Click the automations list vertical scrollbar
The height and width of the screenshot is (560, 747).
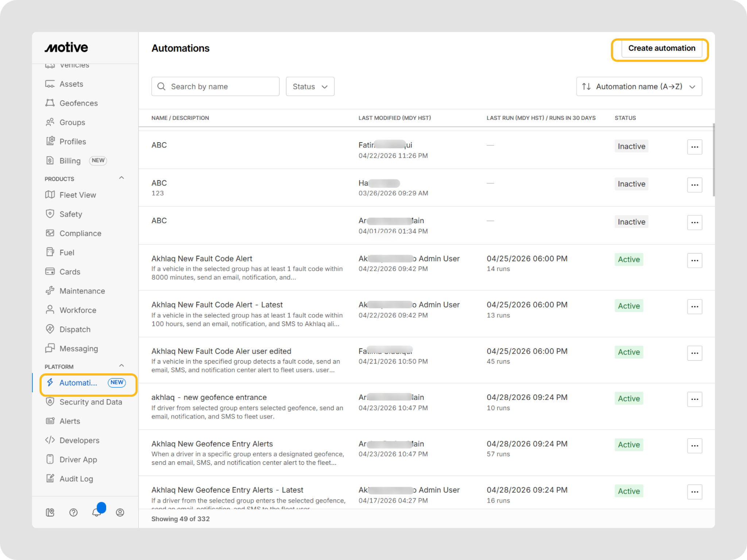pos(713,160)
